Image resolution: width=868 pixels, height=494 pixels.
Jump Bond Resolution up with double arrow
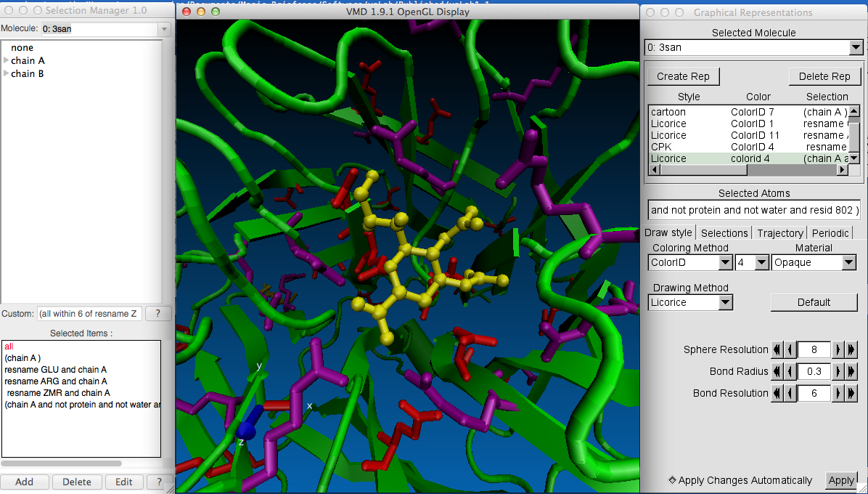[x=851, y=393]
